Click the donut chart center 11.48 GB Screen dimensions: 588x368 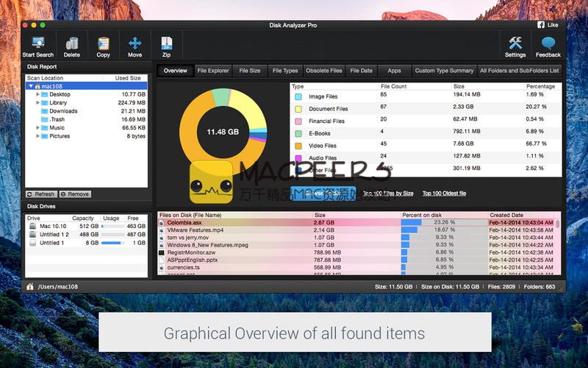(223, 132)
